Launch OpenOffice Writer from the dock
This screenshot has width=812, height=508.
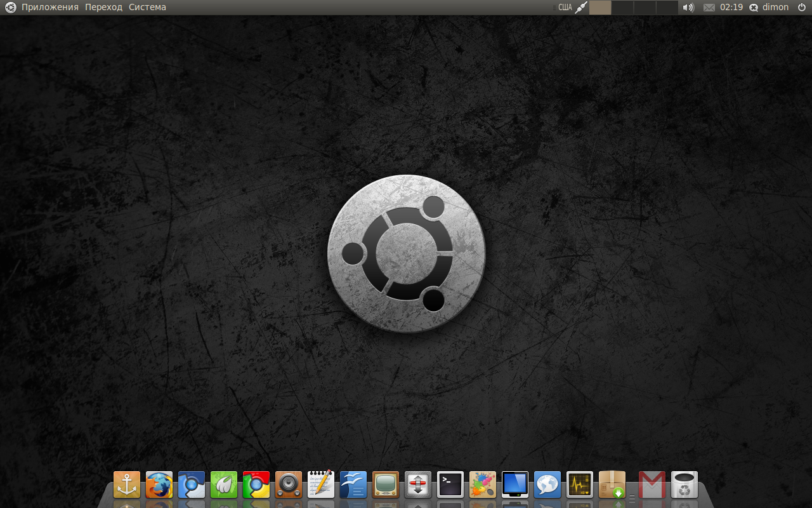click(x=353, y=485)
